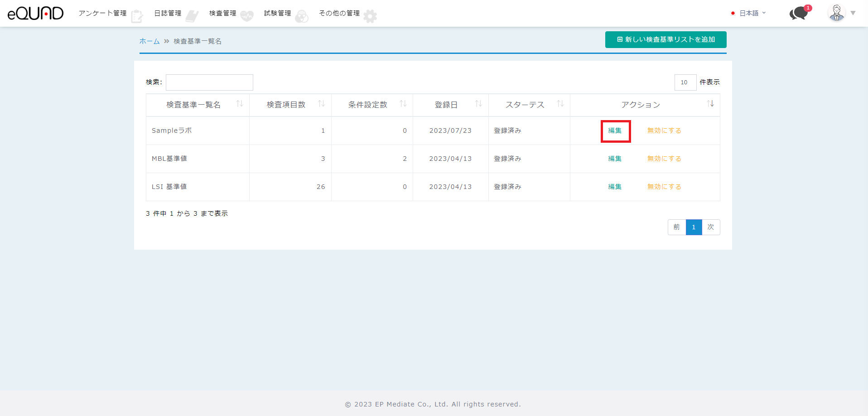Go to the ホーム breadcrumb link

point(149,41)
